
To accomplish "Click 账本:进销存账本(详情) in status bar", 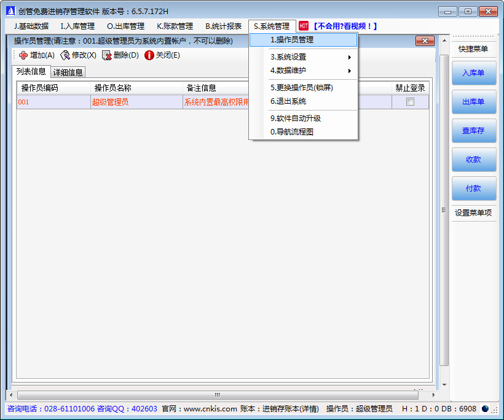I will click(x=280, y=409).
